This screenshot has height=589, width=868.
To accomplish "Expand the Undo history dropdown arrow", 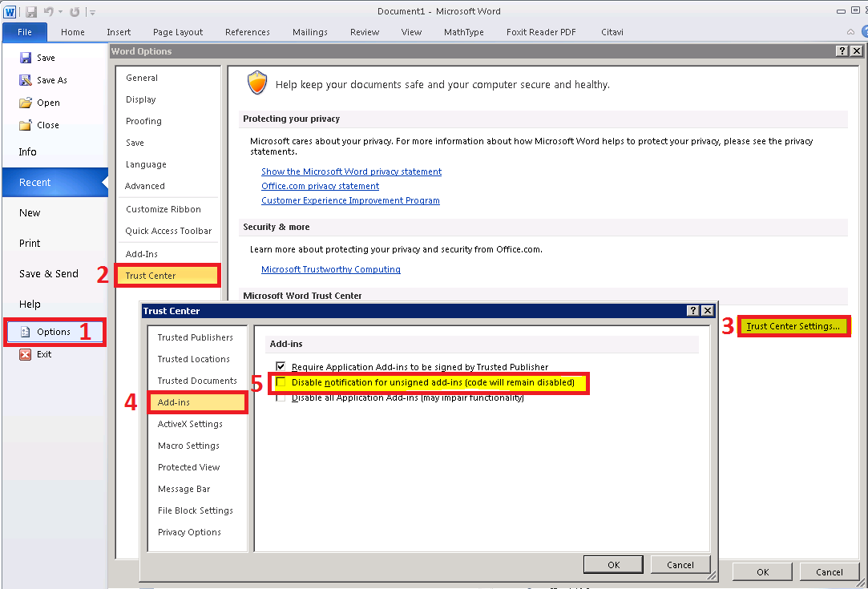I will click(x=60, y=12).
